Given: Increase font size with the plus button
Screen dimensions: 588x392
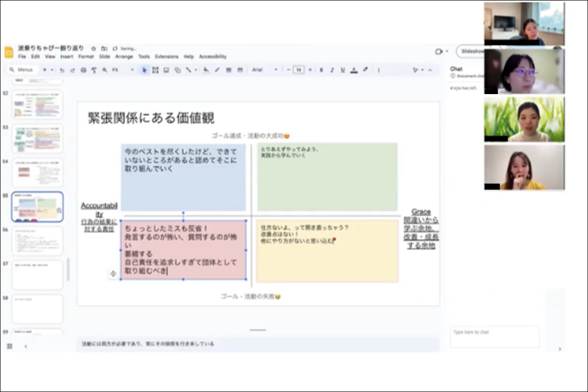Looking at the screenshot, I should [310, 70].
